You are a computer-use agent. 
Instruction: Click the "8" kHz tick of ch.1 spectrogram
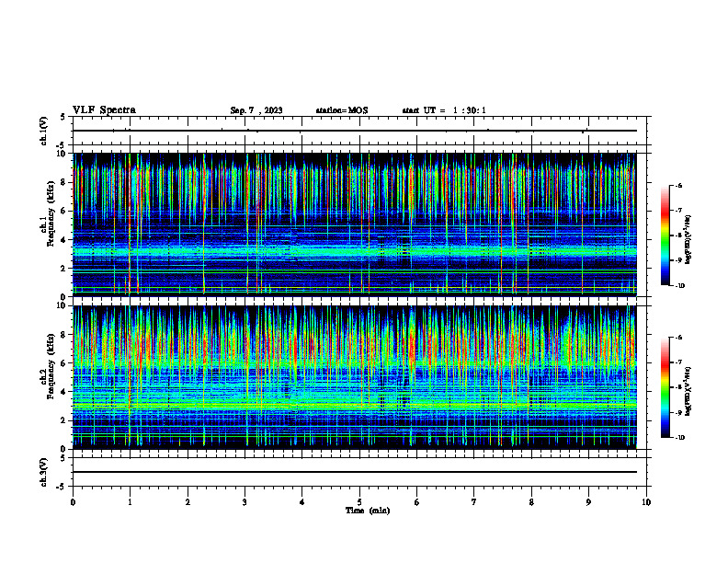click(64, 182)
